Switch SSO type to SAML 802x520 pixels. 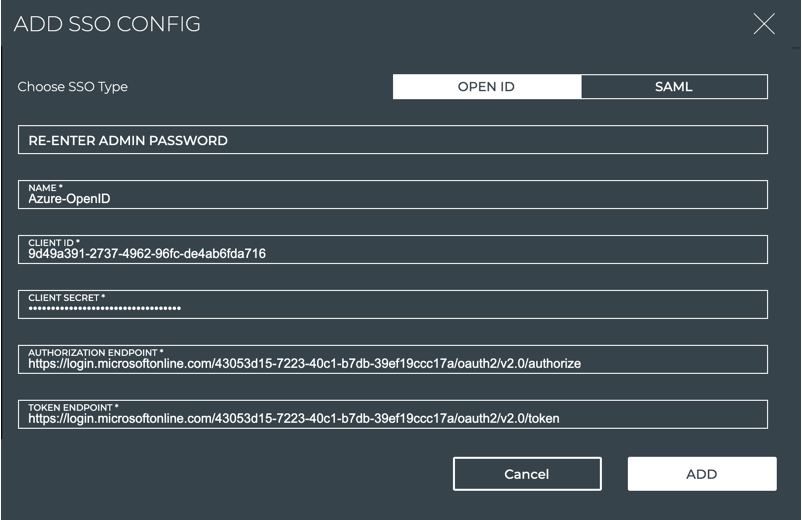[673, 87]
